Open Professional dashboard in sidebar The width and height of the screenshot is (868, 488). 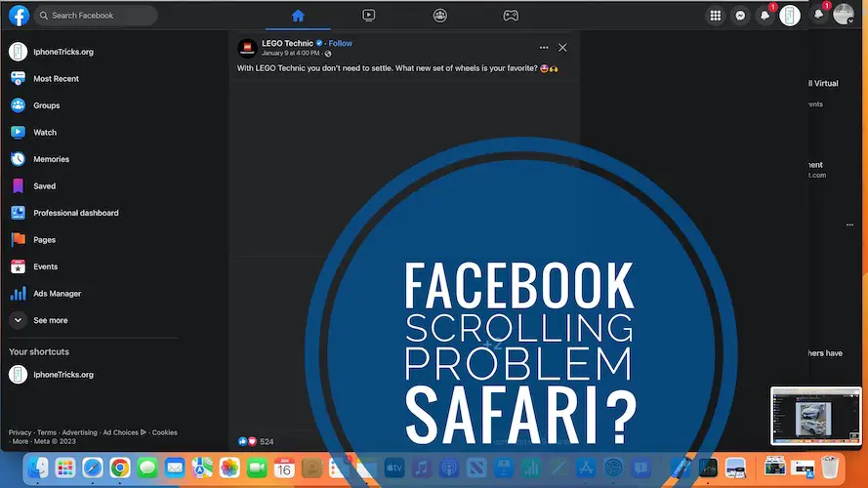pos(75,213)
